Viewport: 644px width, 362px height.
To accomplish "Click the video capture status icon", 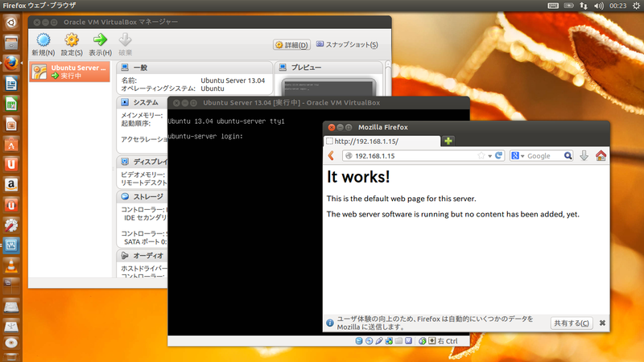I will pos(408,341).
